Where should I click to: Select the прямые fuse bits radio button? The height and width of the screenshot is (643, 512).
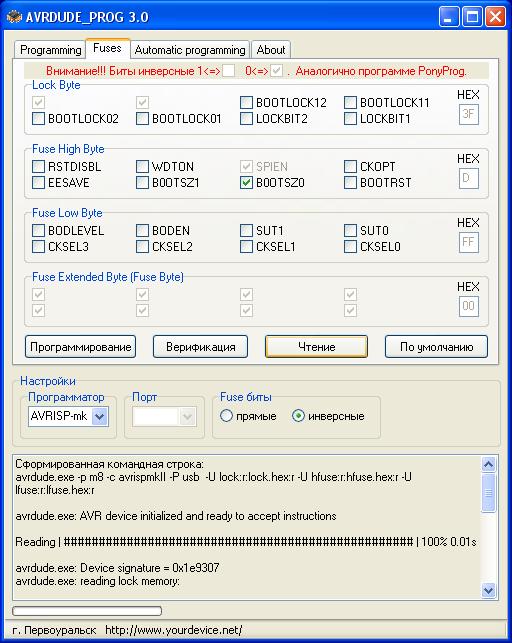(226, 416)
